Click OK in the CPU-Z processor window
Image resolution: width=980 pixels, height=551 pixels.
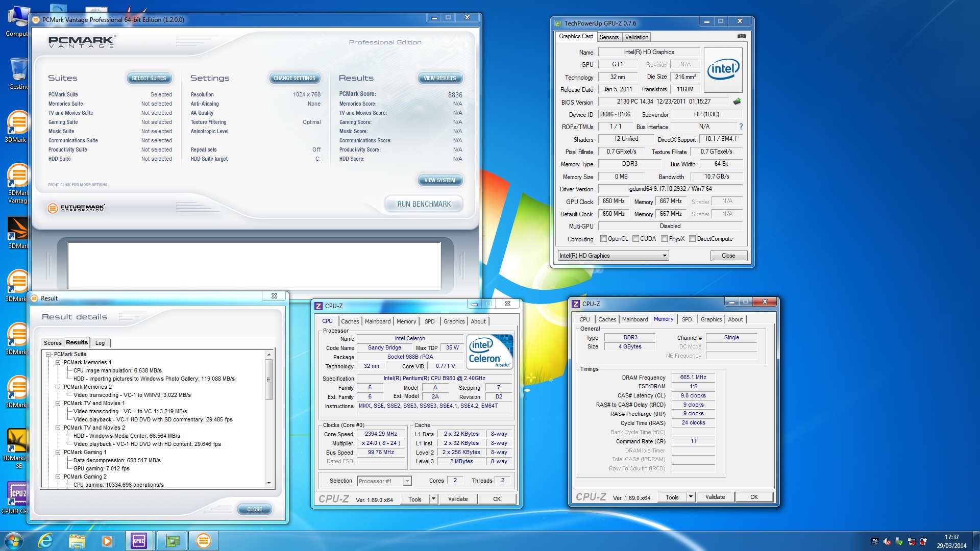pos(497,499)
